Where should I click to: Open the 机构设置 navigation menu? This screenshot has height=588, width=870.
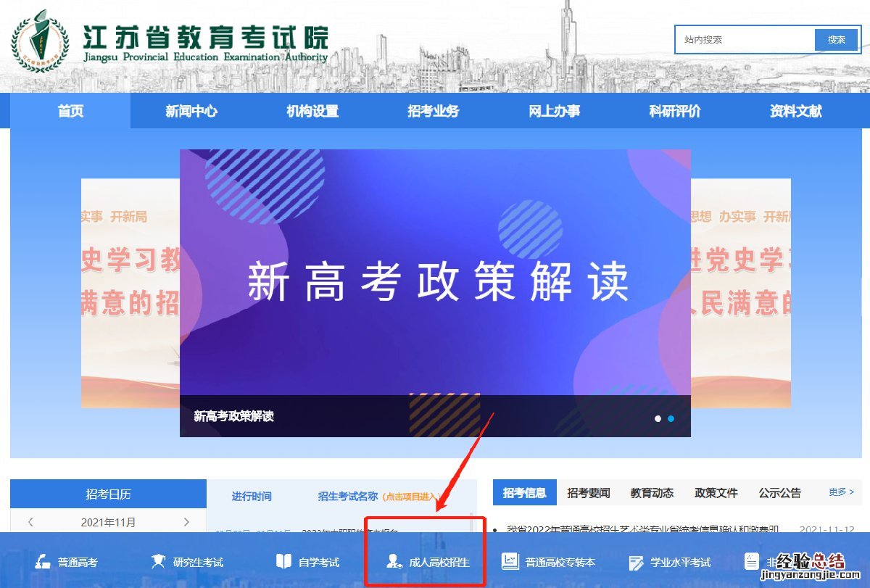click(x=312, y=111)
